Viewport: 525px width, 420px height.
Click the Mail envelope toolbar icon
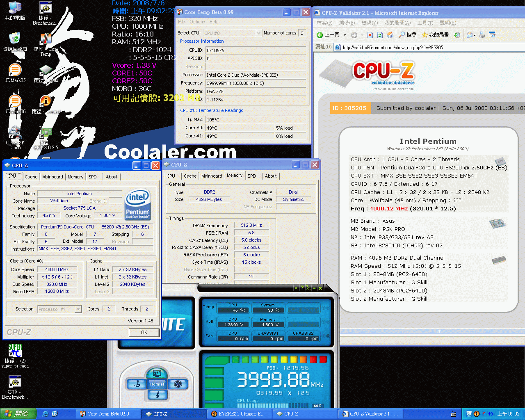[470, 35]
